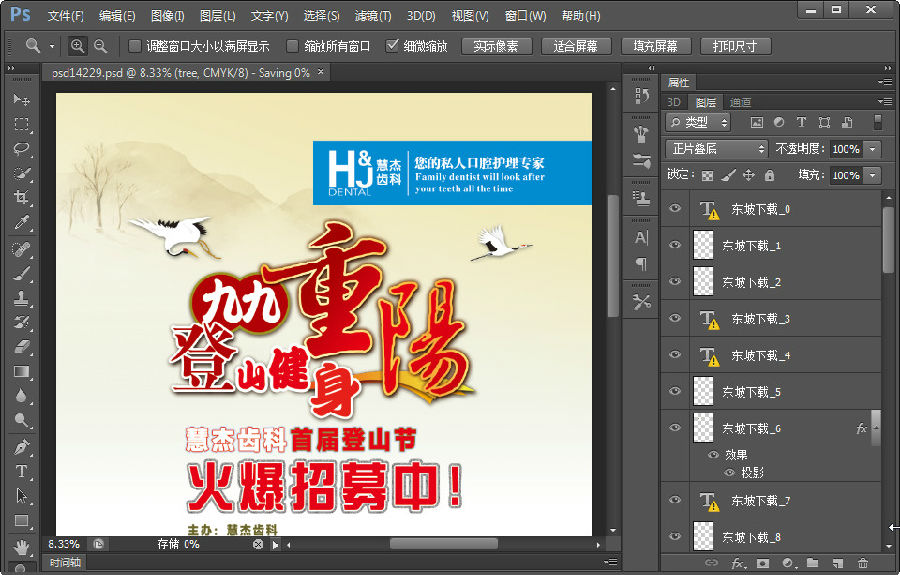
Task: Open the Paragraph panel icon
Action: [x=642, y=263]
